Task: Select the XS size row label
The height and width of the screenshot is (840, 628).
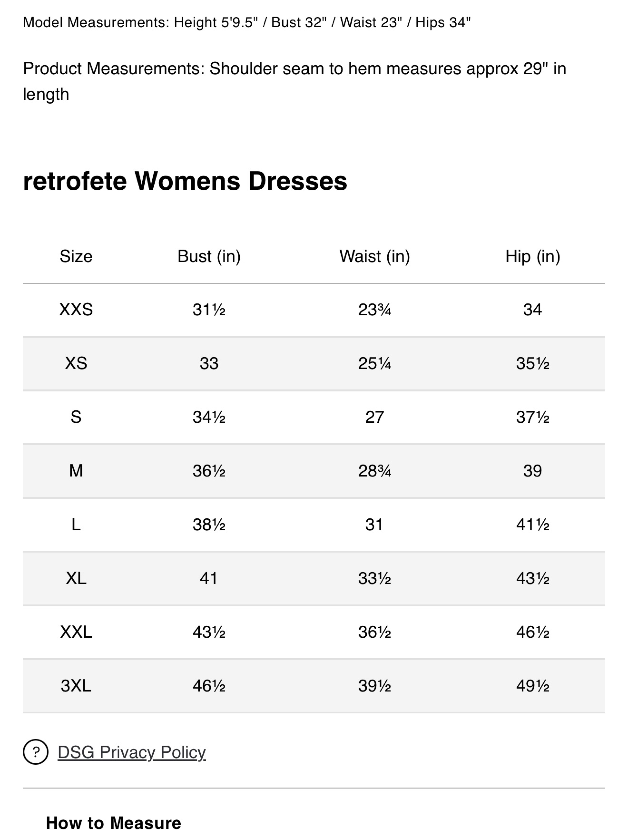Action: tap(76, 363)
